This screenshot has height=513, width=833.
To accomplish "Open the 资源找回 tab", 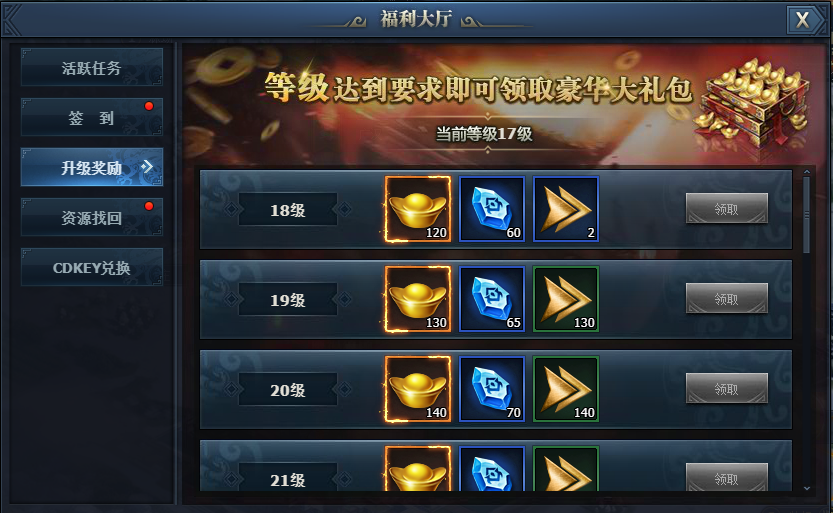I will [x=92, y=217].
